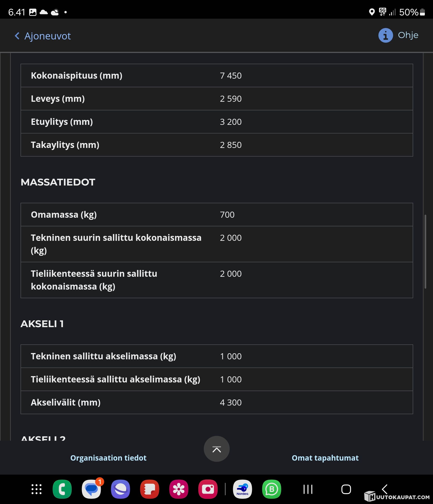Image resolution: width=433 pixels, height=504 pixels.
Task: Launch the green Phone app
Action: point(62,489)
